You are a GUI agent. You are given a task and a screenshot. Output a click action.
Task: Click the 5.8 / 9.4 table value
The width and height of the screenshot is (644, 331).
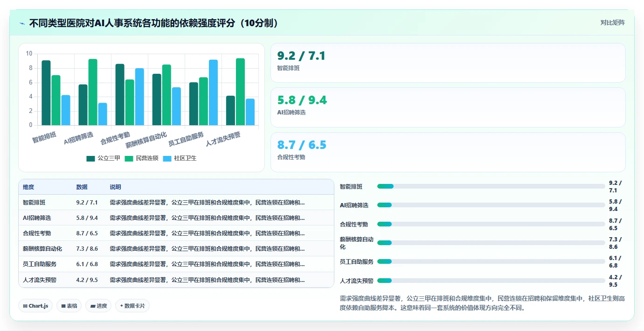point(87,218)
